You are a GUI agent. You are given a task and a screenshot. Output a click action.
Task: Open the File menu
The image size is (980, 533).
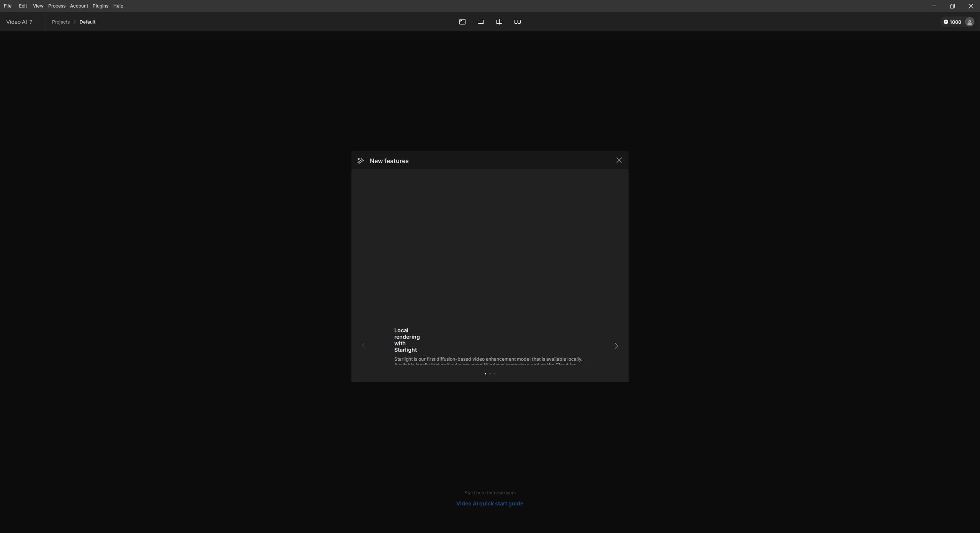click(x=8, y=6)
